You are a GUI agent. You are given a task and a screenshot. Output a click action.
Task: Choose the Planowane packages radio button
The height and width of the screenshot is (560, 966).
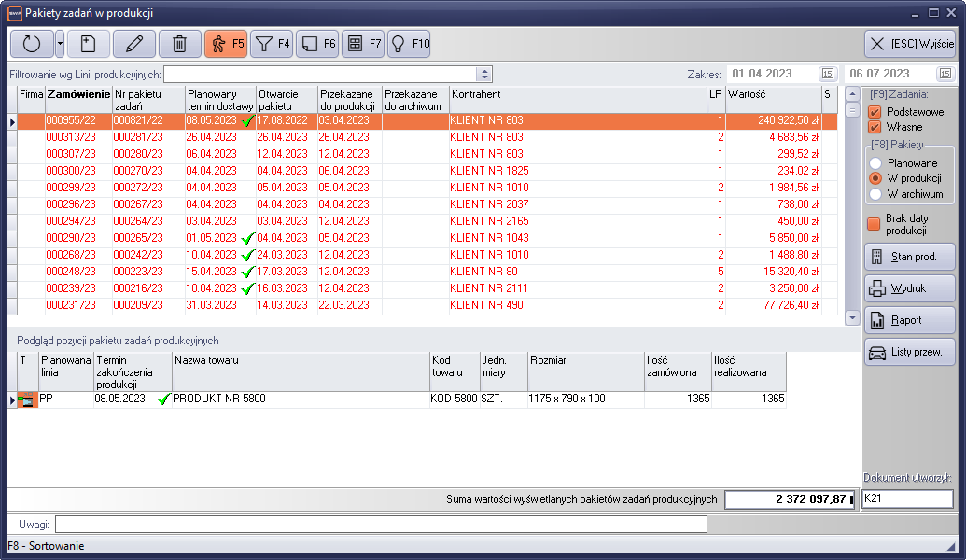[875, 162]
